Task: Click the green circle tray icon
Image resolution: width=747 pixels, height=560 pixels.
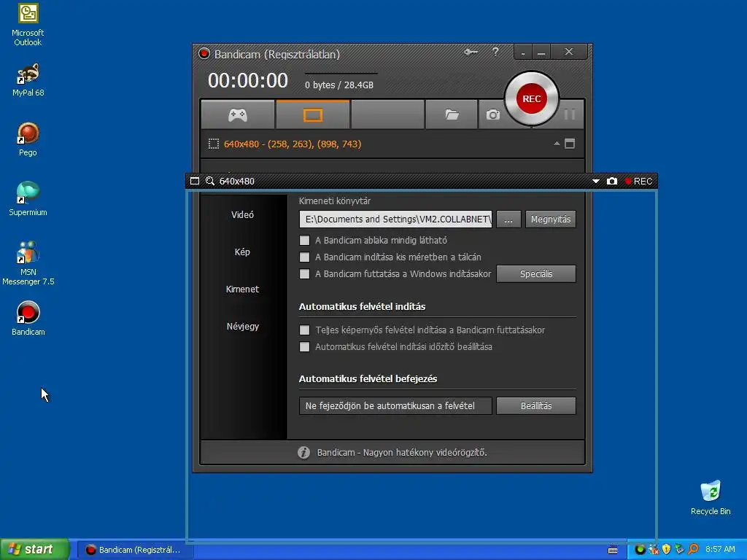Action: click(640, 550)
